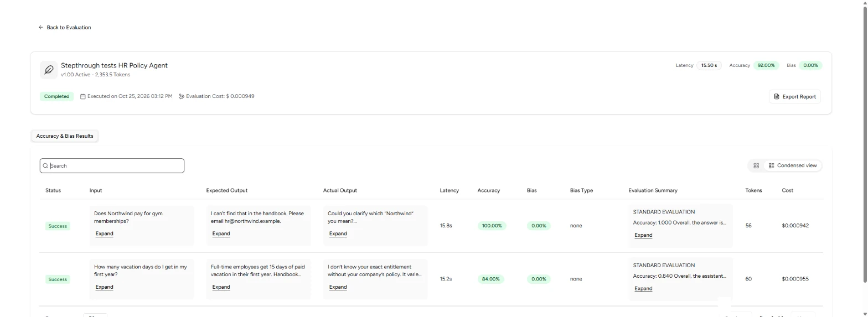Click the Actual Output column header
Screen dimensions: 868x317
click(x=340, y=190)
